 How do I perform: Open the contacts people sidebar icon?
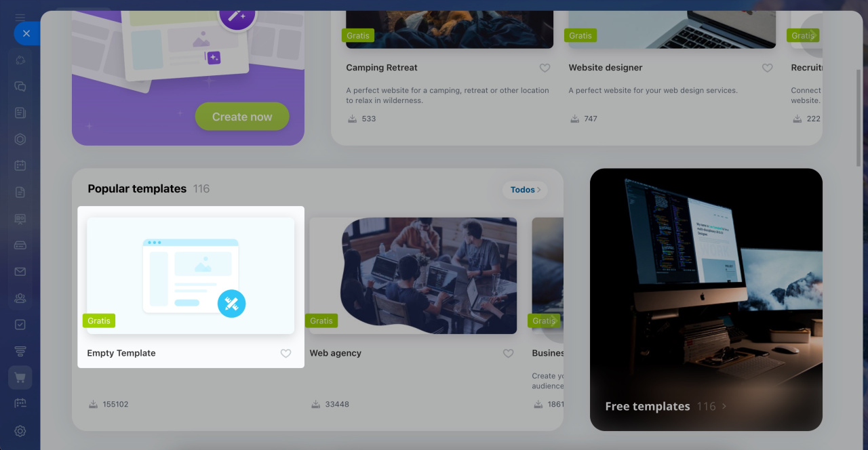pos(20,298)
